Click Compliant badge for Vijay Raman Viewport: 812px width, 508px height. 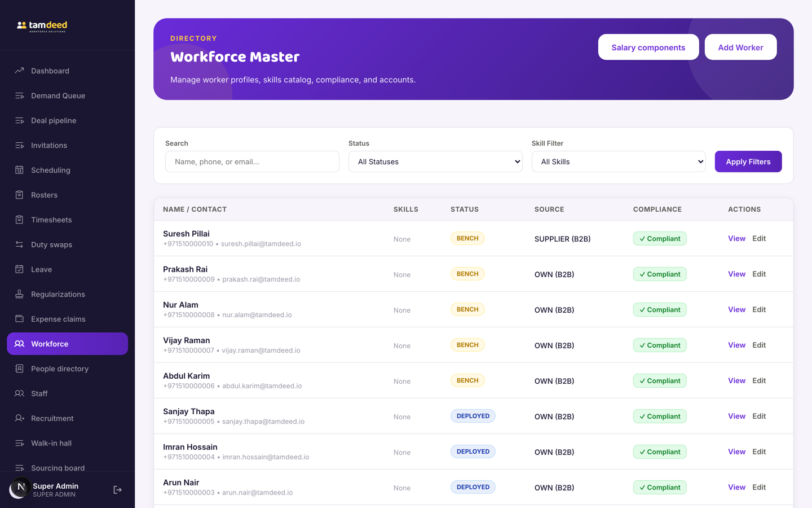click(x=660, y=345)
